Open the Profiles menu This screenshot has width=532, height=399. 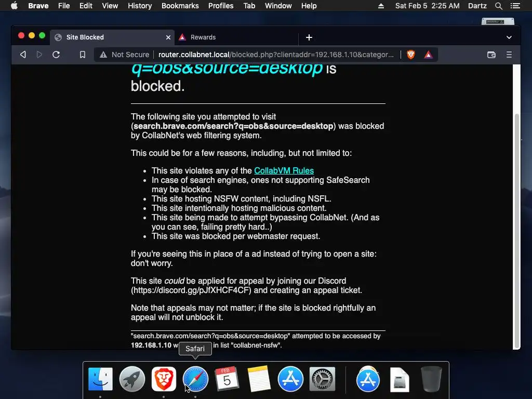(221, 6)
